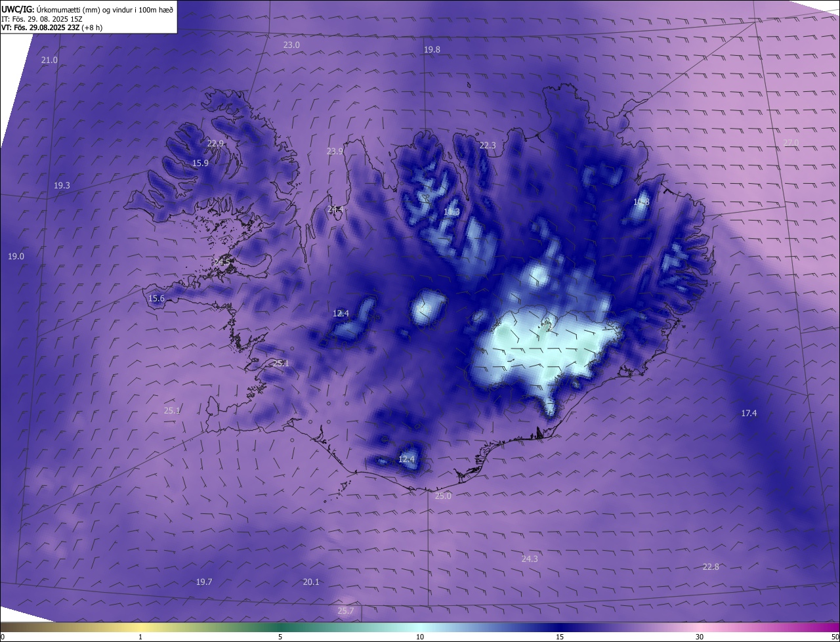840x642 pixels.
Task: Click the 17.4 value label
Action: click(x=749, y=414)
